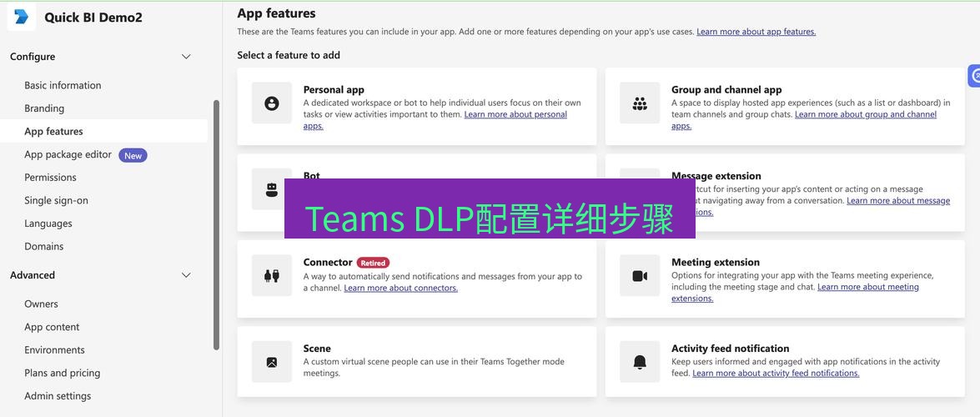The width and height of the screenshot is (980, 417).
Task: Open the blue feedback widget at right edge
Action: [x=974, y=76]
